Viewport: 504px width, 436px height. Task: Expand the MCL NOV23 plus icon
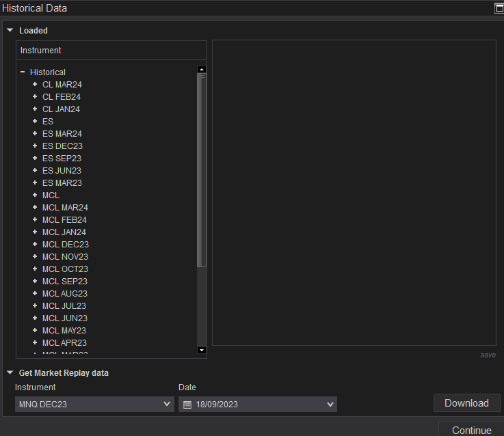pos(35,256)
